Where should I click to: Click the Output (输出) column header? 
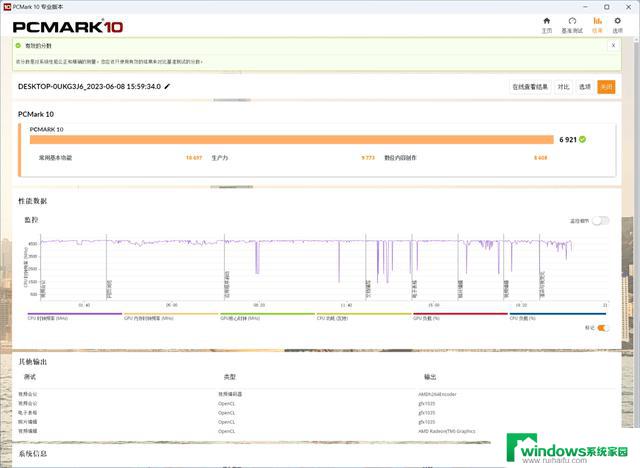(430, 377)
